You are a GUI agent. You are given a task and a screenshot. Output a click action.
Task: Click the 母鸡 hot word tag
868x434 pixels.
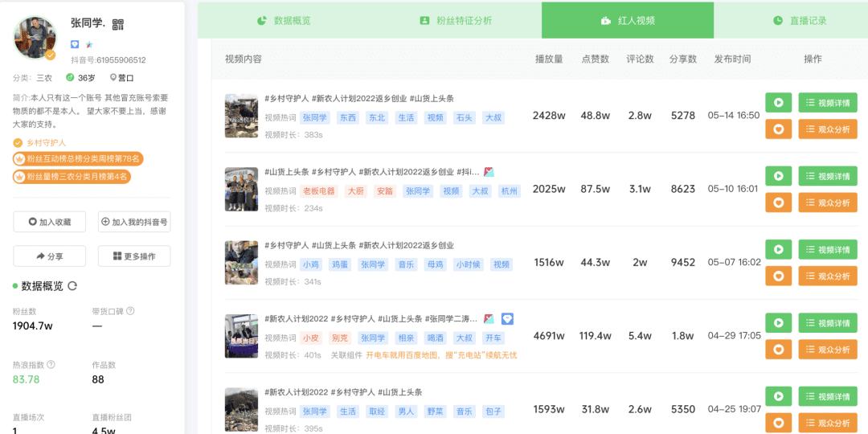point(435,264)
